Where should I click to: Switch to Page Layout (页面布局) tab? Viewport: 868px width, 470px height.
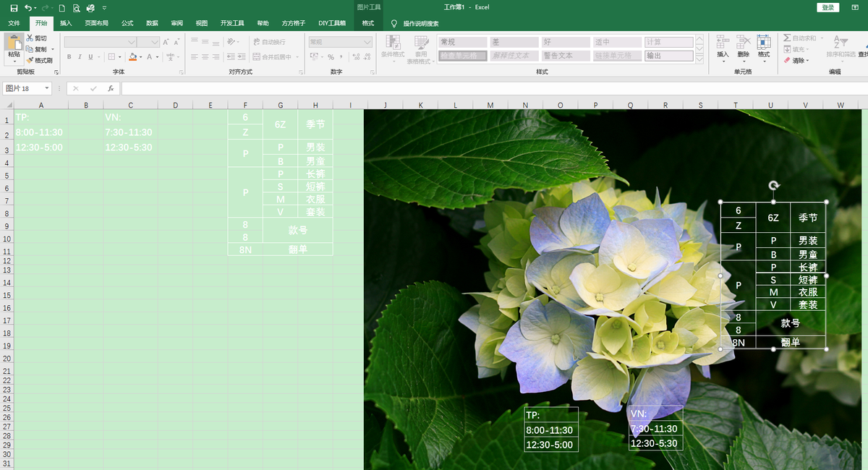point(97,23)
